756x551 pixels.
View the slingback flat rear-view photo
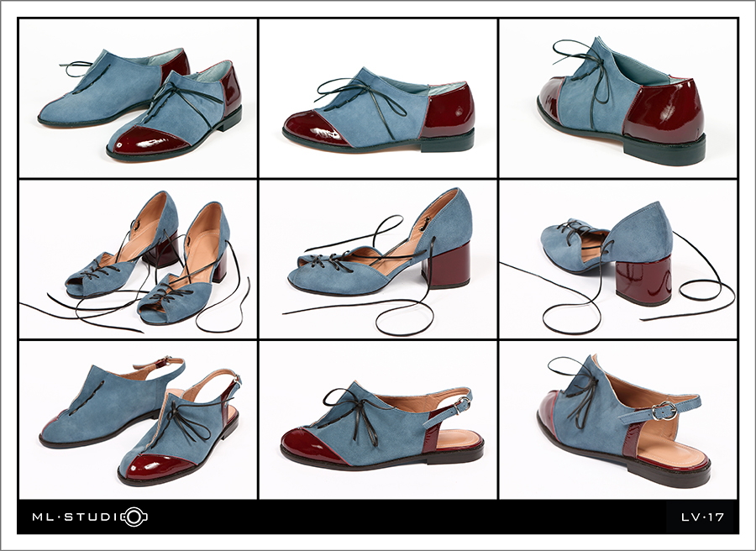(x=618, y=420)
